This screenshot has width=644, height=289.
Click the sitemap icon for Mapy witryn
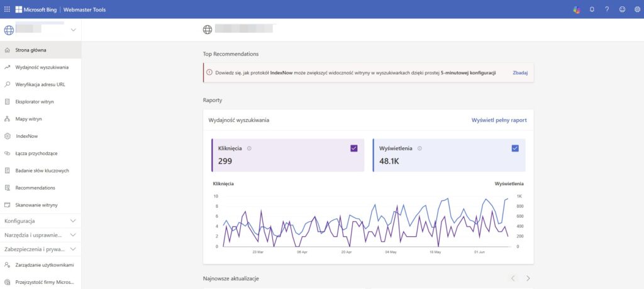pyautogui.click(x=7, y=119)
